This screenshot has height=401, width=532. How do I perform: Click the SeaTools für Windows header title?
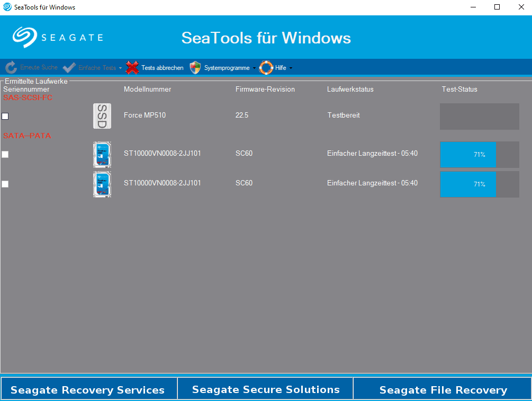click(x=266, y=38)
